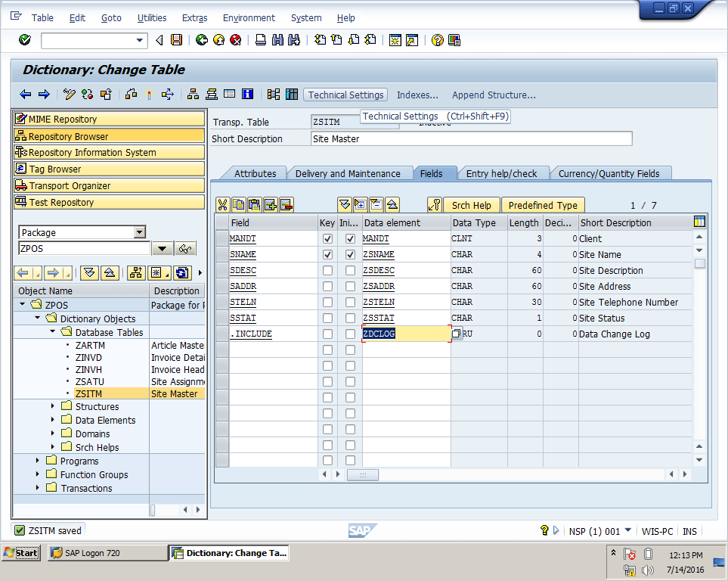Expand the Structures folder in tree
728x581 pixels.
pyautogui.click(x=53, y=407)
